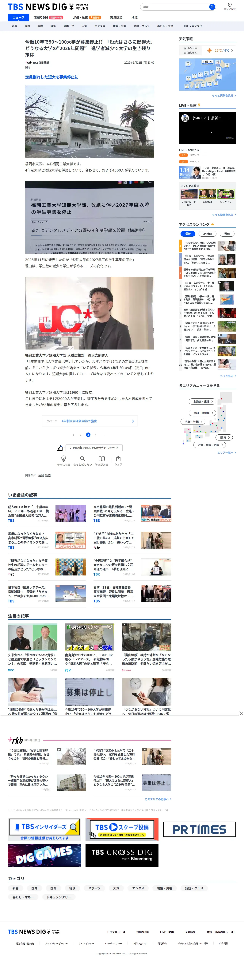The height and width of the screenshot is (980, 244).
Task: Switch ranking to 週間
Action: (x=227, y=234)
